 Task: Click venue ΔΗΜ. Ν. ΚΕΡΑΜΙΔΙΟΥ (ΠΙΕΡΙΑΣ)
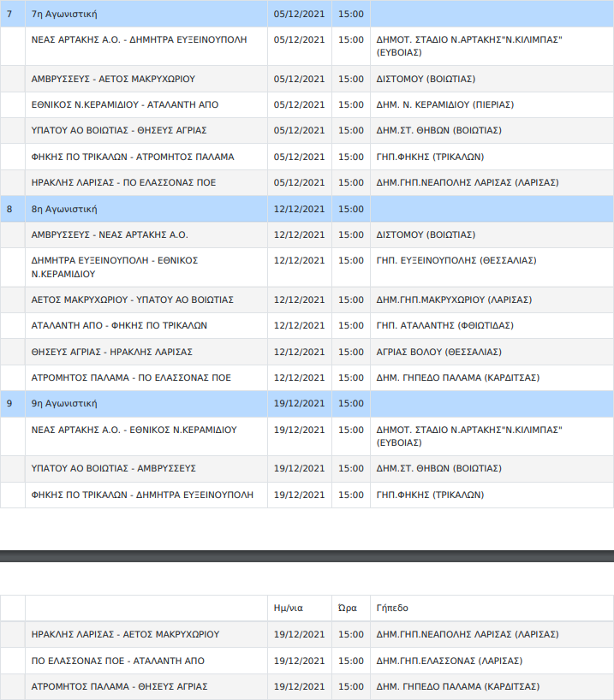pyautogui.click(x=445, y=105)
